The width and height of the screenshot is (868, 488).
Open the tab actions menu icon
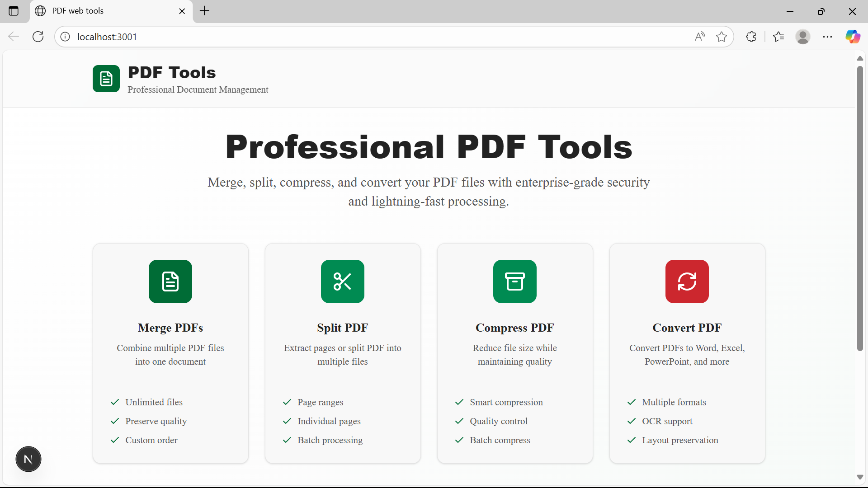tap(14, 11)
